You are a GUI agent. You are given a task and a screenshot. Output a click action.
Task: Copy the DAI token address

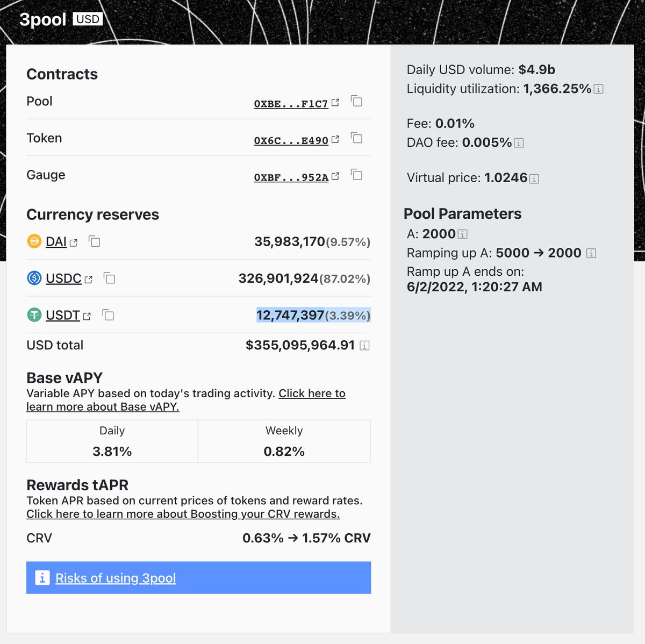click(95, 242)
